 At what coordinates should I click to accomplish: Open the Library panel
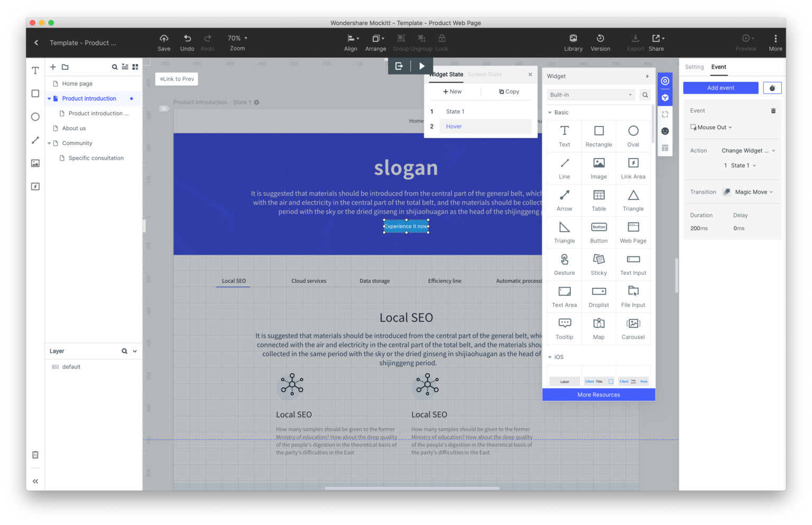573,42
